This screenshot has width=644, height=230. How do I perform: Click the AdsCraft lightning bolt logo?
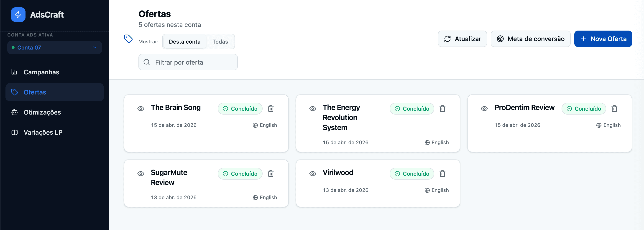[x=18, y=15]
